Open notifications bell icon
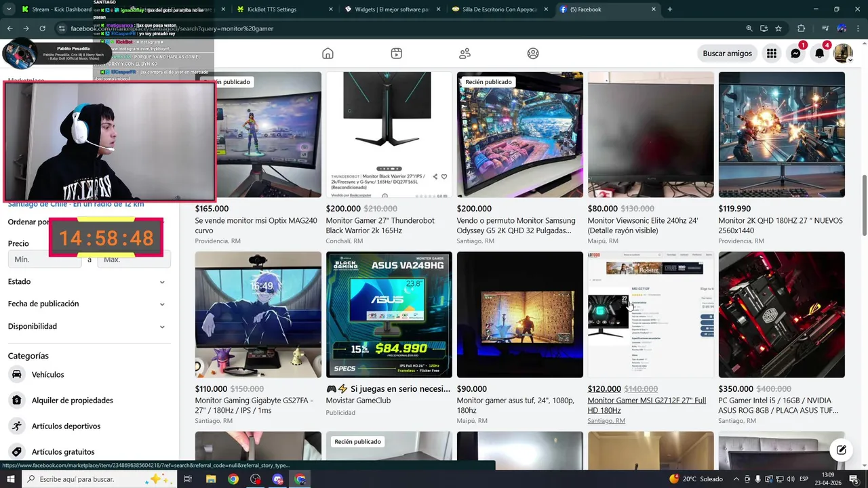Viewport: 868px width, 488px height. pyautogui.click(x=819, y=54)
